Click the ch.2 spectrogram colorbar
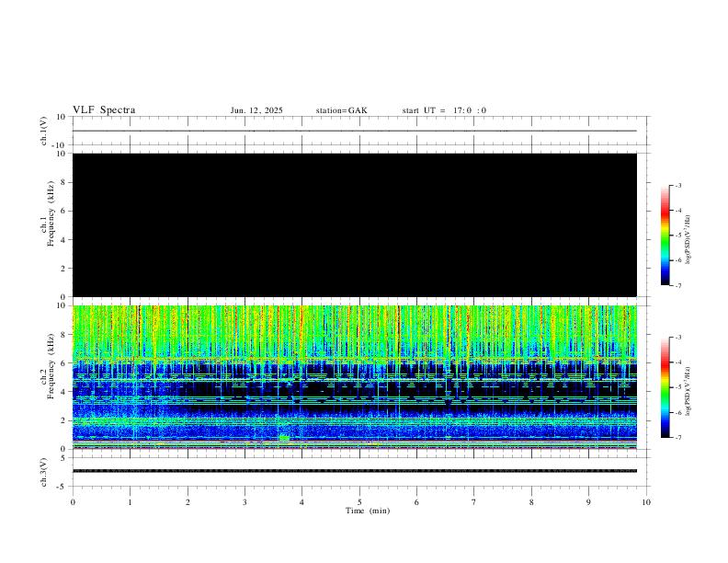The height and width of the screenshot is (563, 728). coord(665,387)
